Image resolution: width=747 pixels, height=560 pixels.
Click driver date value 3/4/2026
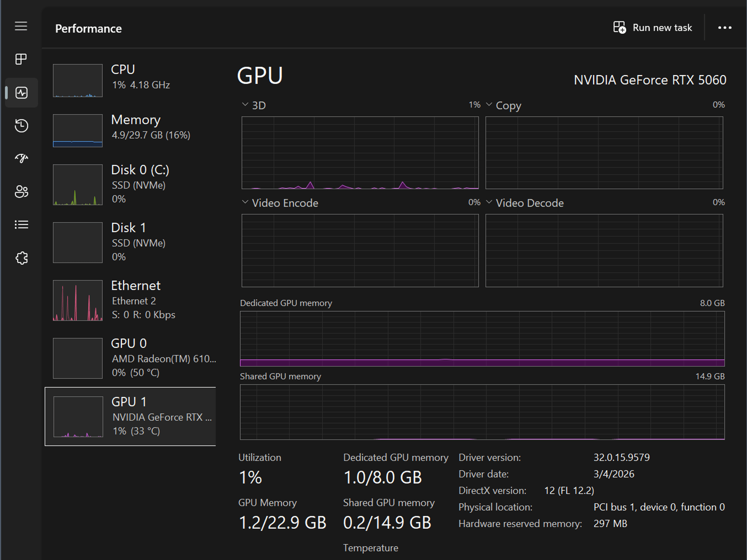[x=614, y=474]
